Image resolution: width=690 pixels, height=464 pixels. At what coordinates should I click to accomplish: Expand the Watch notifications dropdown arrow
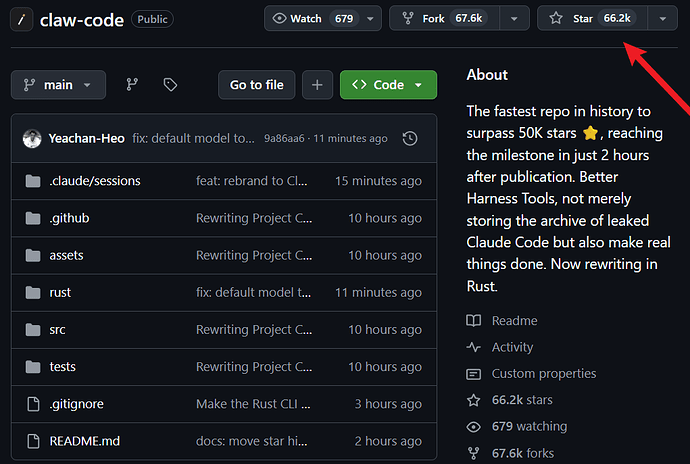[372, 18]
